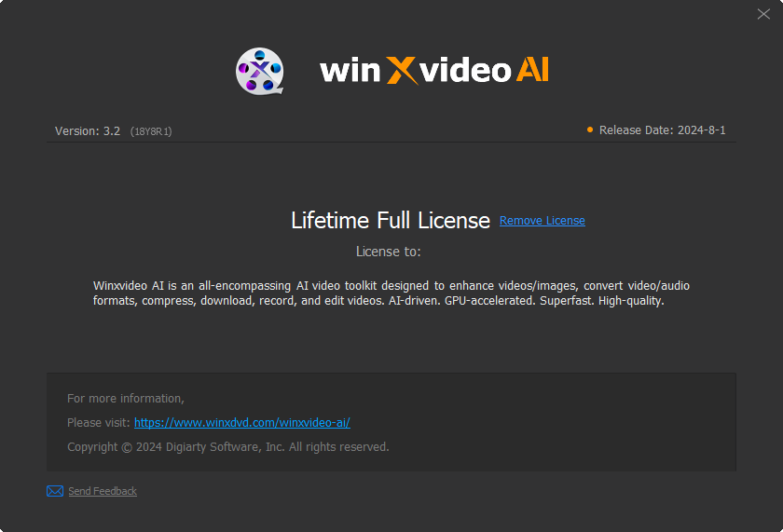Click the Winxvideo AI description paragraph
Screen dimensions: 783x532
click(x=391, y=293)
